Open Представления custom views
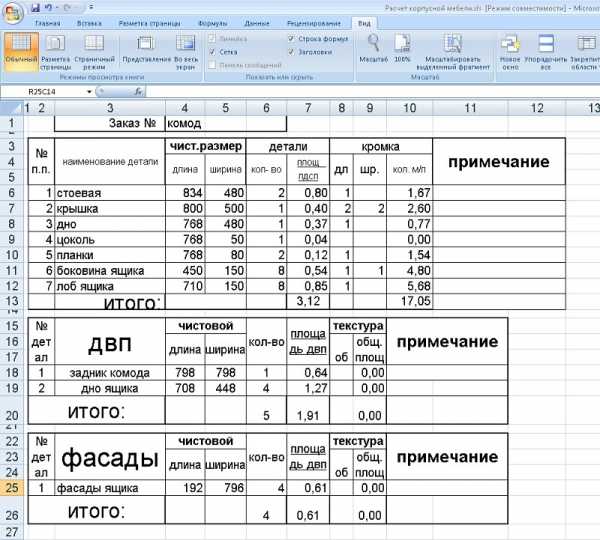Image resolution: width=600 pixels, height=540 pixels. click(x=146, y=50)
